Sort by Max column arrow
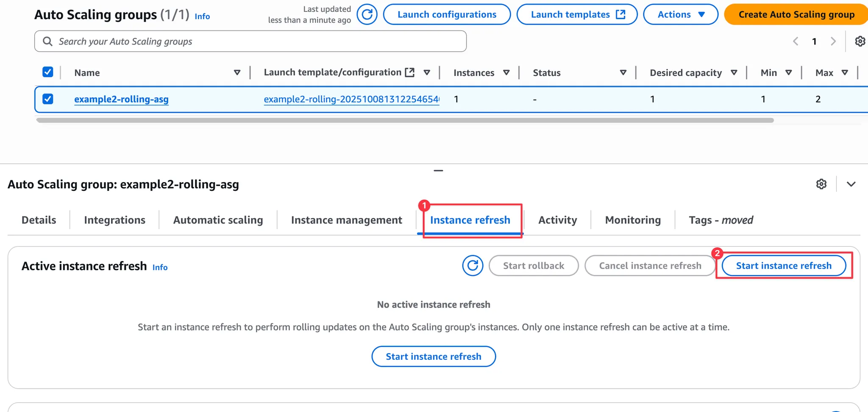868x412 pixels. coord(845,73)
